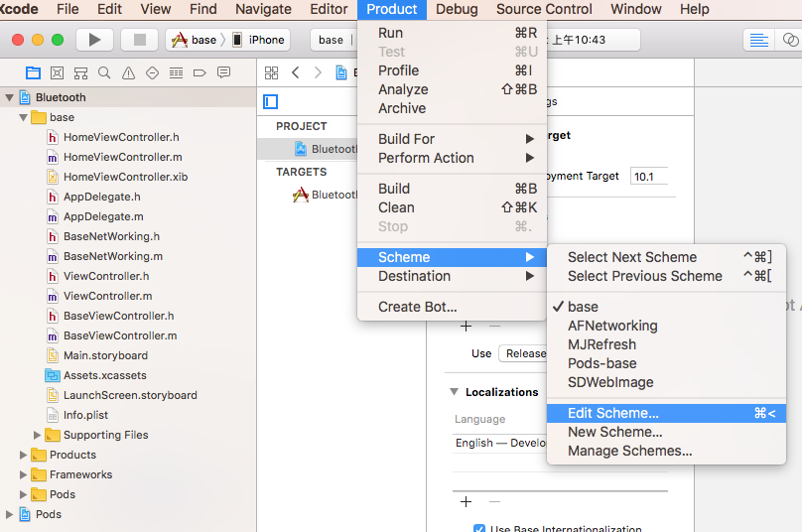Screen dimensions: 802x532
Task: Click Archive in the Product menu
Action: click(x=453, y=108)
